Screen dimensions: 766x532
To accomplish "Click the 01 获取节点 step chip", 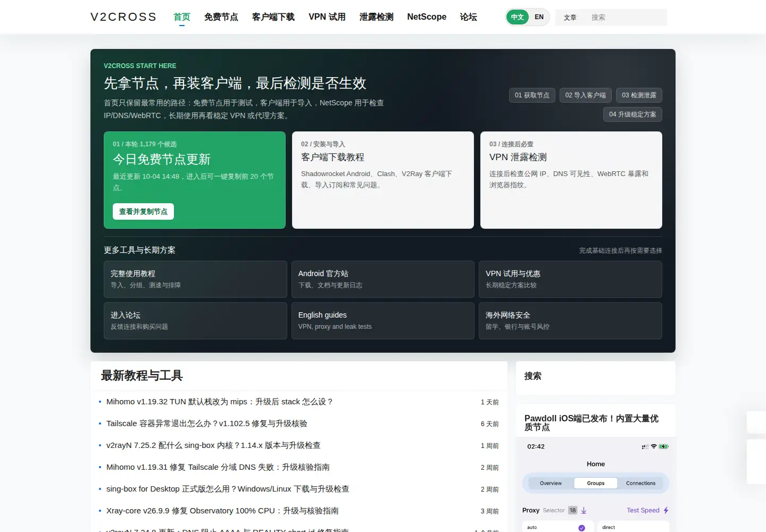I will [532, 95].
